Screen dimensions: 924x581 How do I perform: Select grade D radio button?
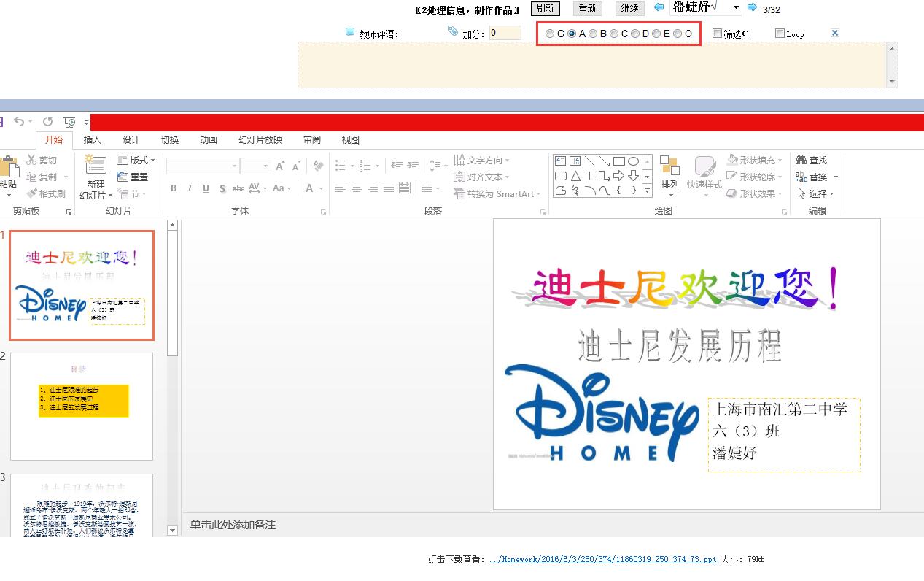(635, 34)
